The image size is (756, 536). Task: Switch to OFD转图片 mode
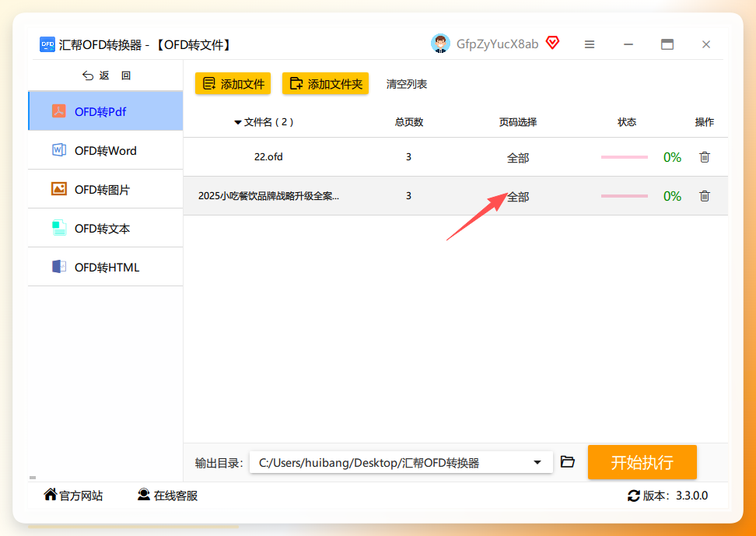(106, 190)
